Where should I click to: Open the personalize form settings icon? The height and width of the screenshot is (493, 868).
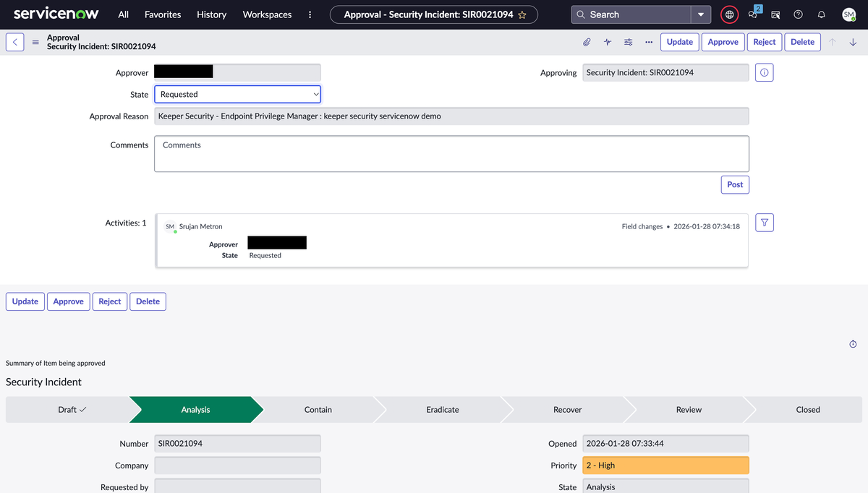click(628, 42)
